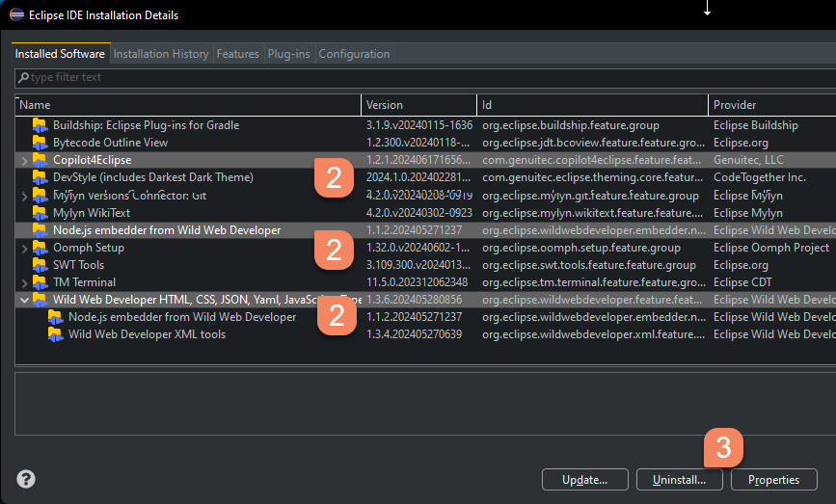This screenshot has width=836, height=504.
Task: Click the Mylyn WikiText feature icon
Action: pos(40,213)
